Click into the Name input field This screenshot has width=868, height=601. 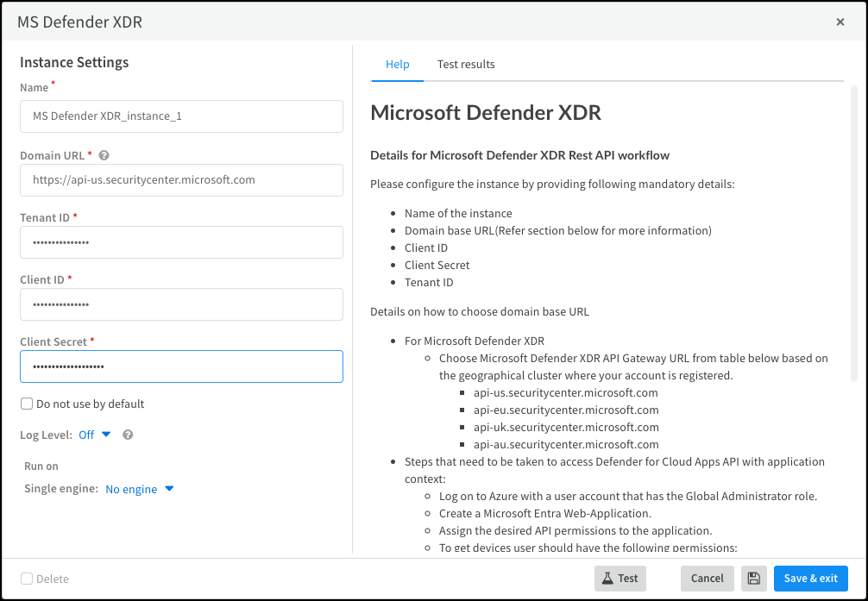tap(181, 116)
